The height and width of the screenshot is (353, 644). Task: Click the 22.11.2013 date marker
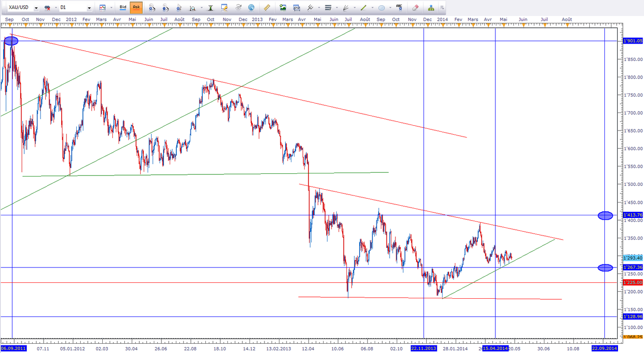click(x=424, y=349)
